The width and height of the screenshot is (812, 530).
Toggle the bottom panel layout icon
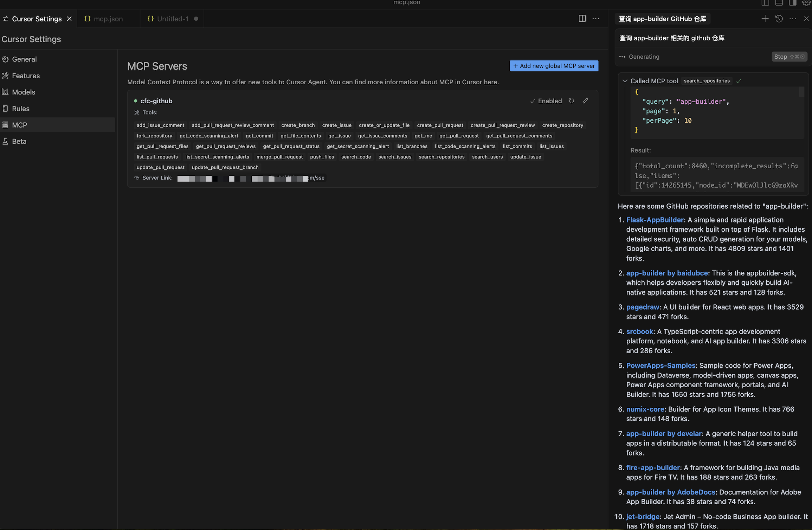[x=779, y=3]
